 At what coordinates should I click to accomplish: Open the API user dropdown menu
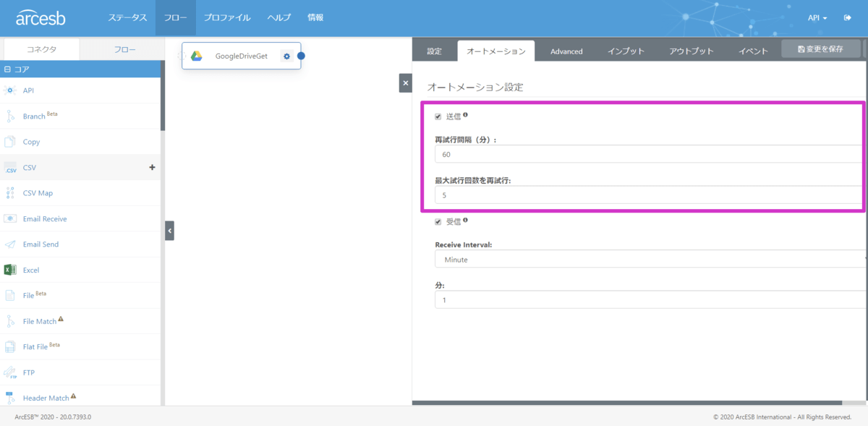(817, 17)
